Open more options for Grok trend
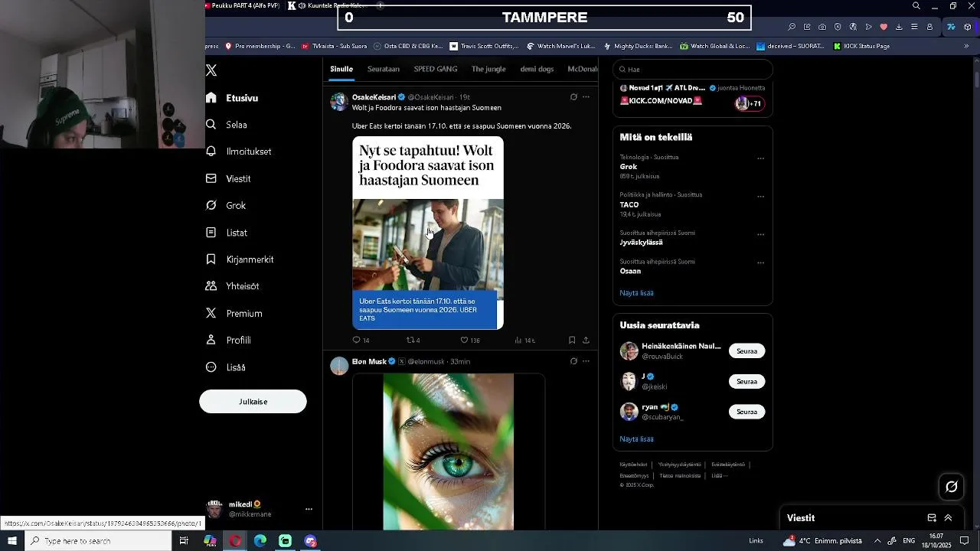The height and width of the screenshot is (551, 980). [760, 159]
